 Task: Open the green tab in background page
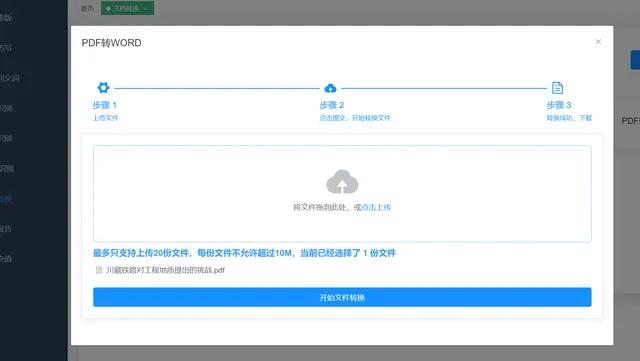127,8
